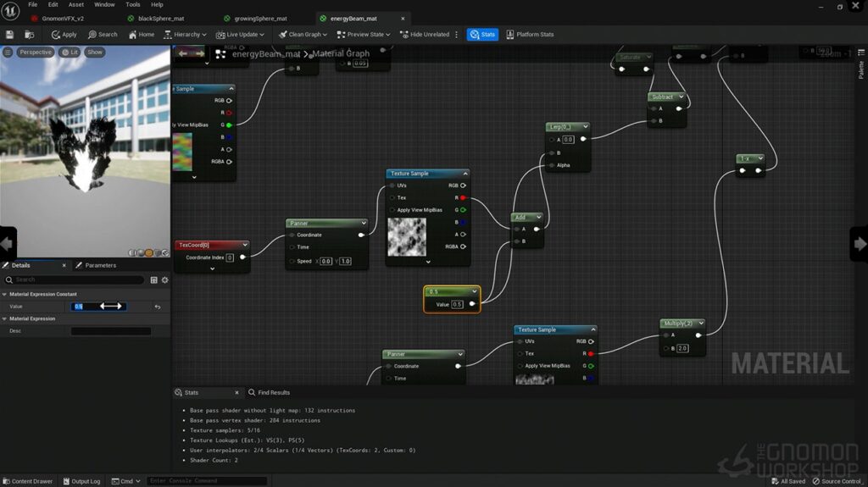Click the Constant Value slider field
The image size is (868, 487).
pos(98,307)
